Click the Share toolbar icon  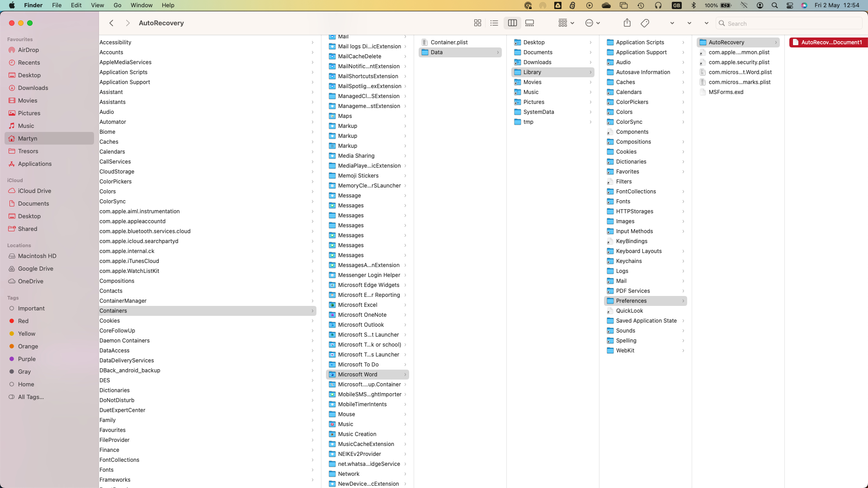[x=627, y=23]
